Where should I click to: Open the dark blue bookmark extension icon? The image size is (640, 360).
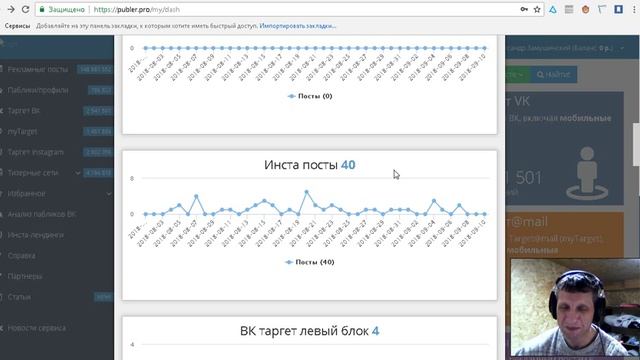click(618, 9)
